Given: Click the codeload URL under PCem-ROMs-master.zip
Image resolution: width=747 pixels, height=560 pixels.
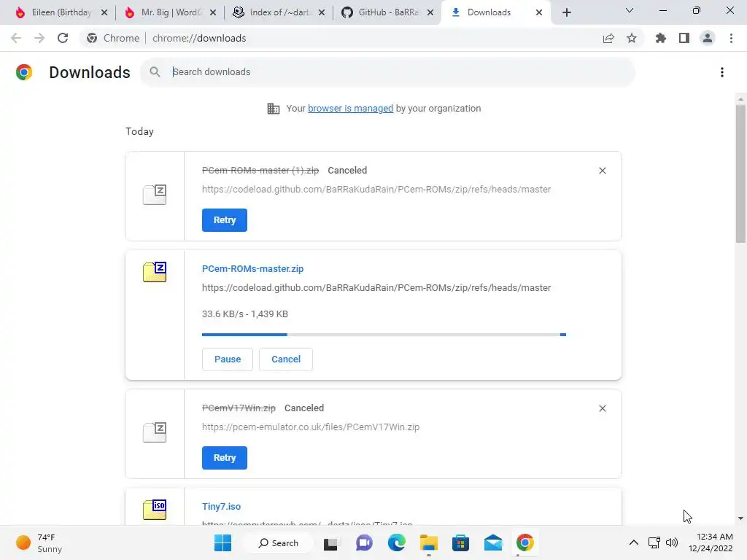Looking at the screenshot, I should coord(376,287).
